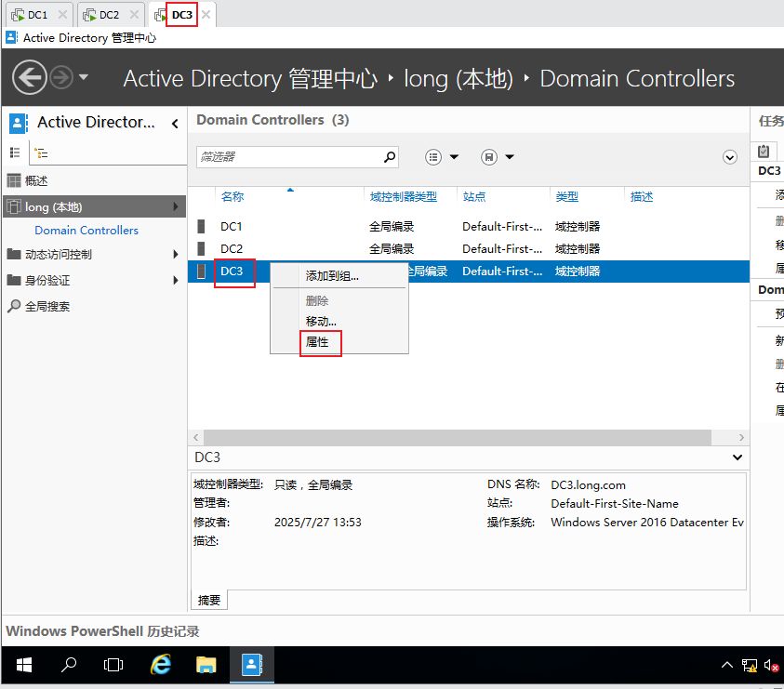Collapse the DC3 preview pane chevron
Viewport: 784px width, 689px height.
737,457
